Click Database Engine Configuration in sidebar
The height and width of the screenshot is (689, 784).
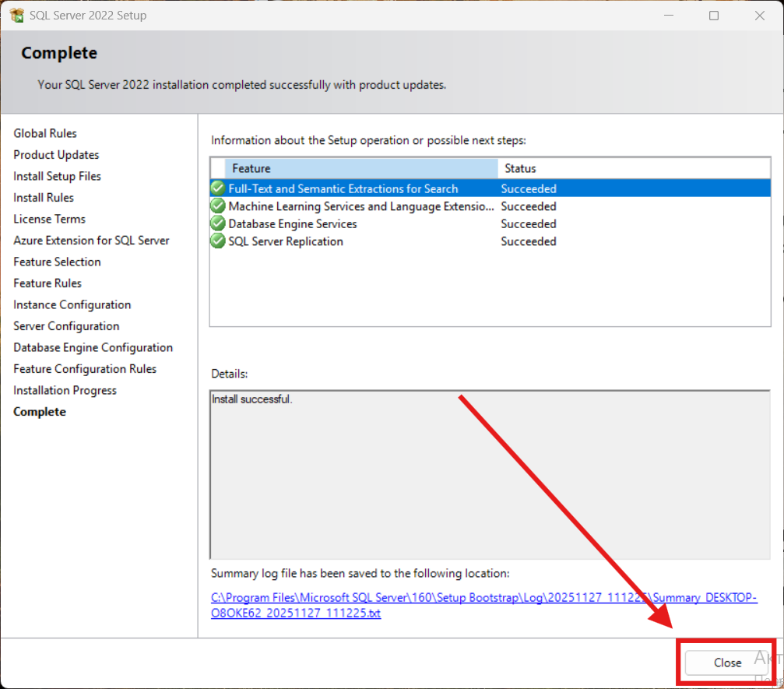93,348
